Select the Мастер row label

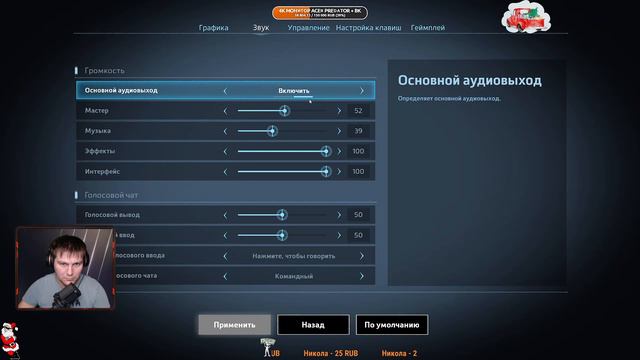97,111
